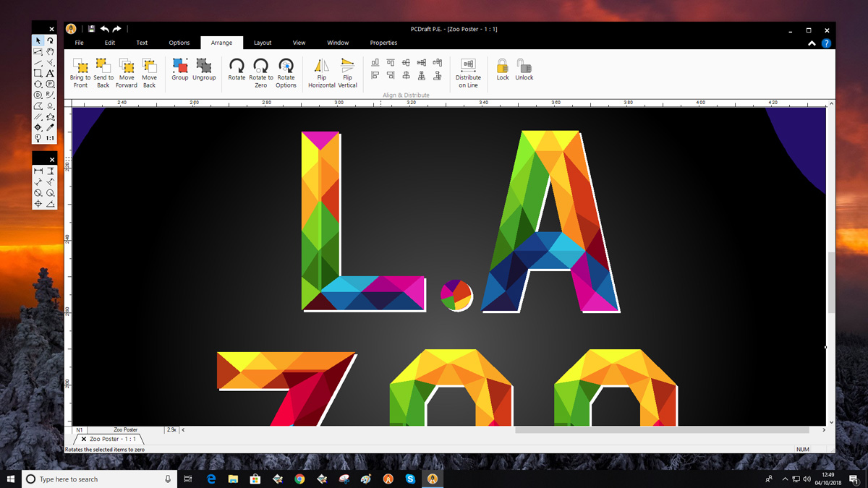Unlock the selected object
This screenshot has width=868, height=488.
[x=524, y=69]
